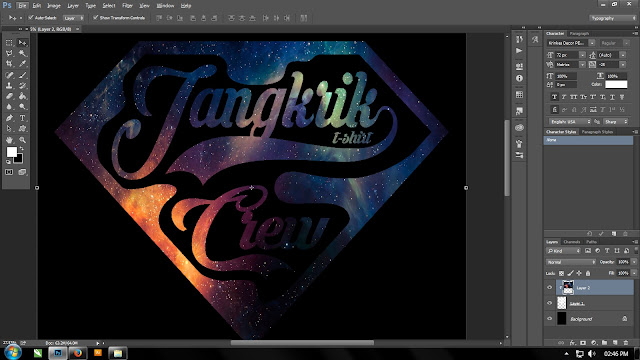The height and width of the screenshot is (360, 640).
Task: Toggle All Caps in Character panel
Action: (x=573, y=97)
